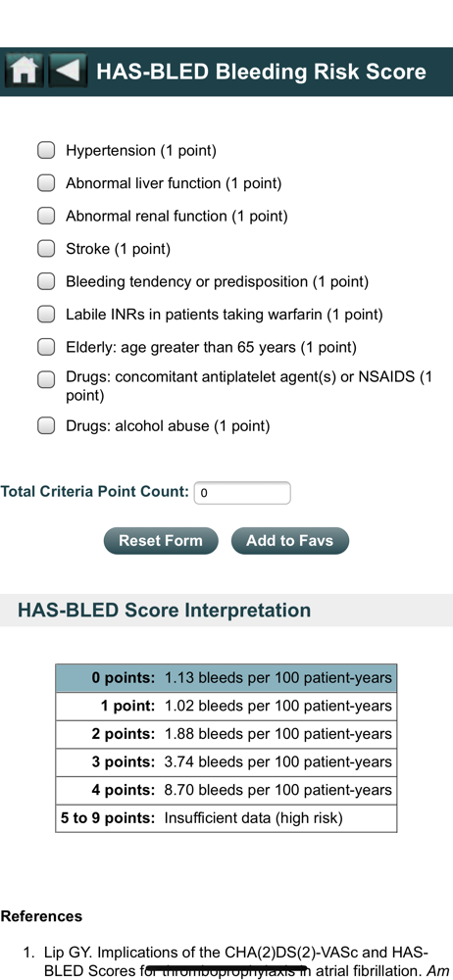Click Add to Favs button
Screen dimensions: 453x980
(x=289, y=541)
